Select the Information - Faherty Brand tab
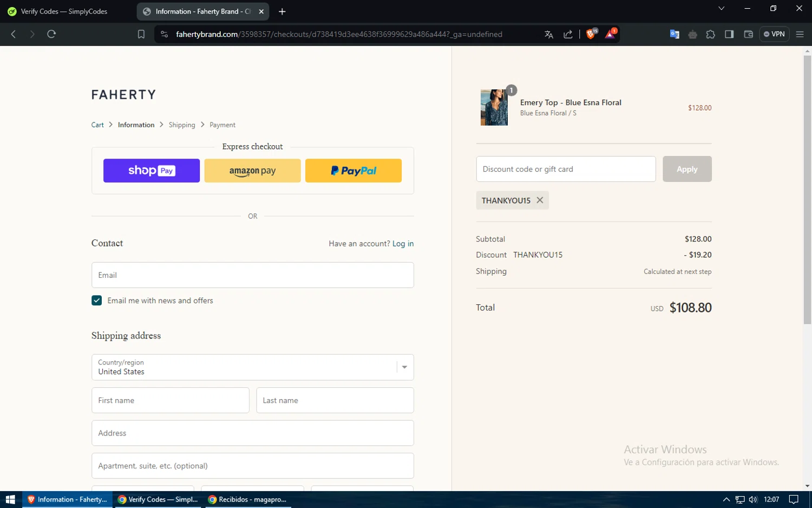Screen dimensions: 812x508 203,11
